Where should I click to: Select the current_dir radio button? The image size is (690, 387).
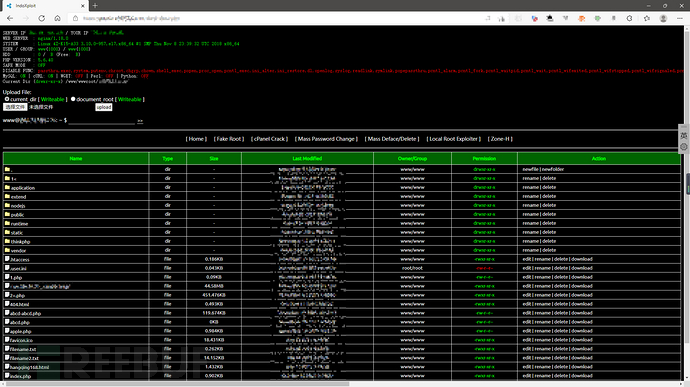7,99
